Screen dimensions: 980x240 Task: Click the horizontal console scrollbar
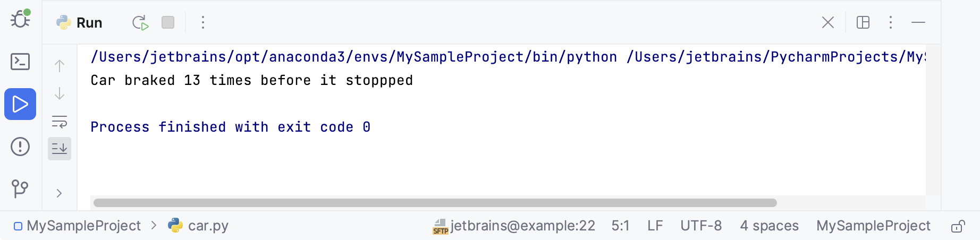coord(435,203)
